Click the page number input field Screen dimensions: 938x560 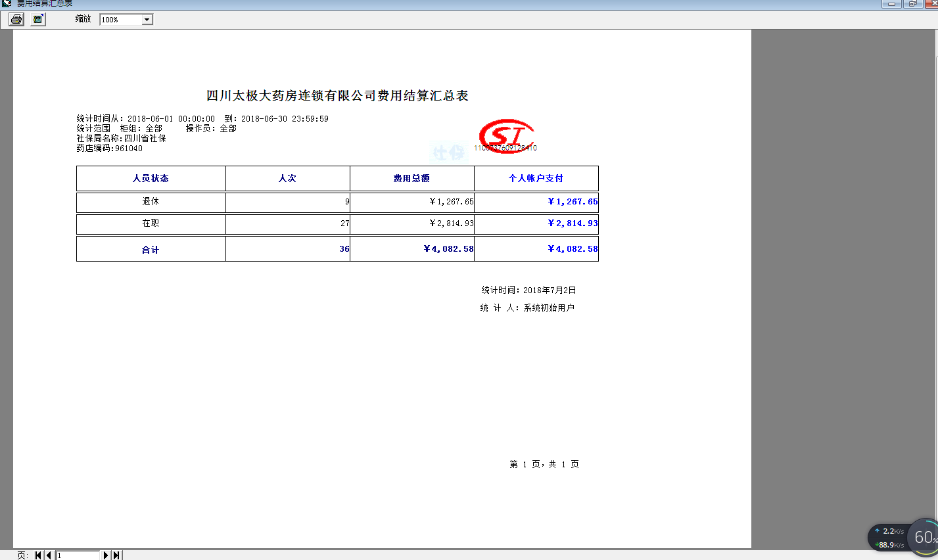click(x=78, y=555)
